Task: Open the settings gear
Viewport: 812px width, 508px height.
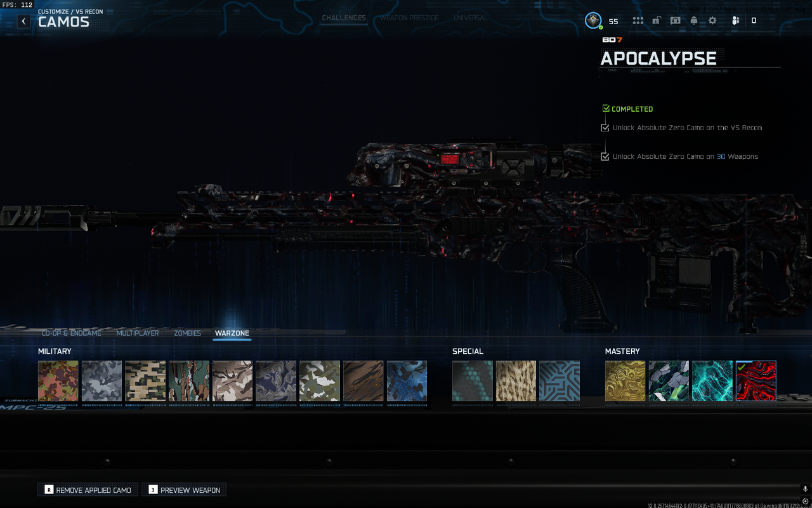Action: pos(712,20)
